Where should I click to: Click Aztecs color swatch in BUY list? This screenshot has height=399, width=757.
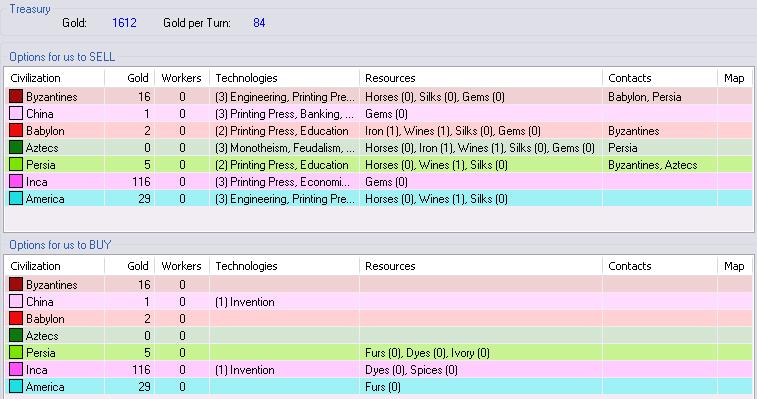pos(16,335)
